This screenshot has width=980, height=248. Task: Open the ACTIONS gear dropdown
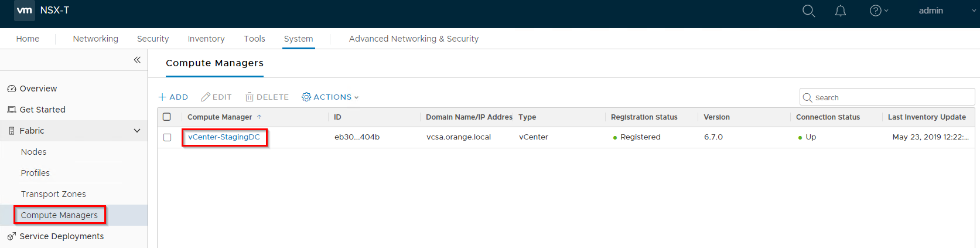click(330, 97)
